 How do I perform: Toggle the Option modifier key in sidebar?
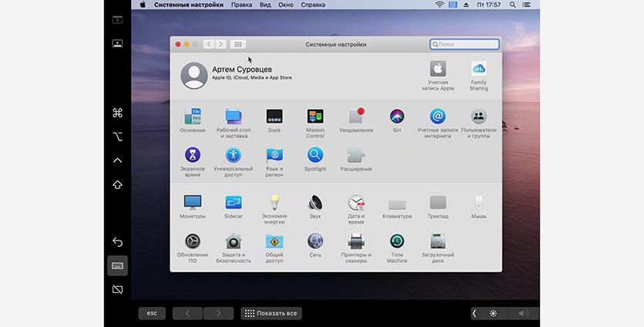117,137
